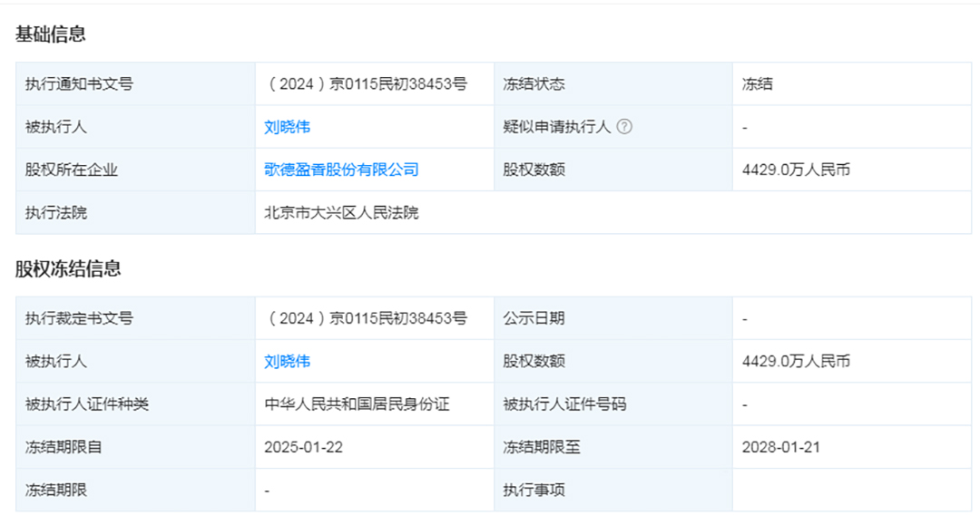
Task: Select the 股权数额 value 4429.0万人民币
Action: pyautogui.click(x=797, y=170)
